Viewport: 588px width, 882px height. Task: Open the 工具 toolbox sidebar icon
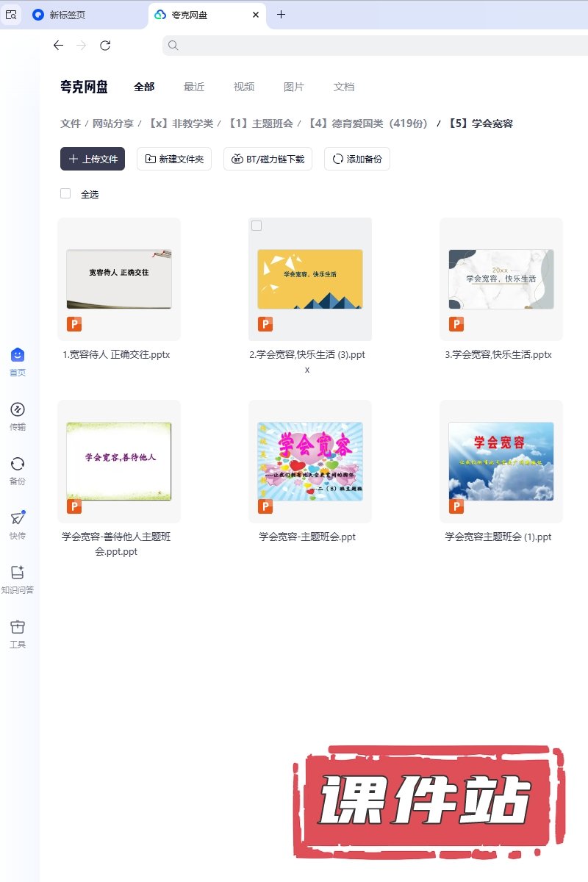tap(18, 627)
